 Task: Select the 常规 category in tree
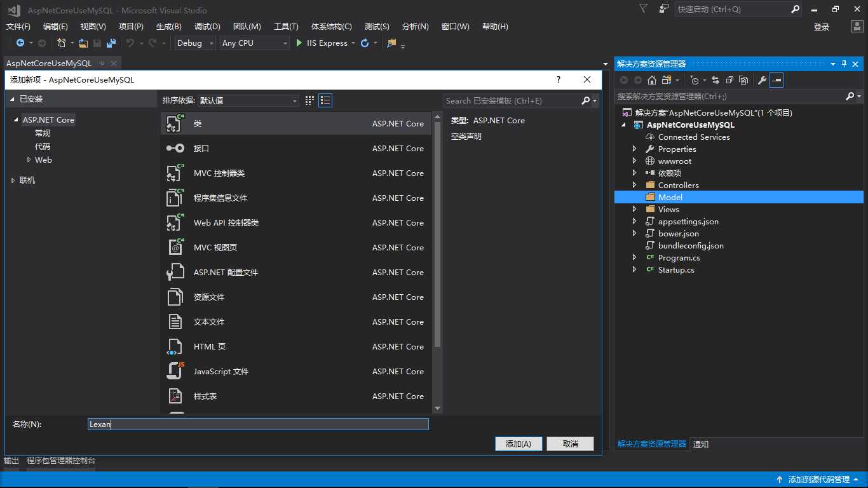(x=43, y=133)
